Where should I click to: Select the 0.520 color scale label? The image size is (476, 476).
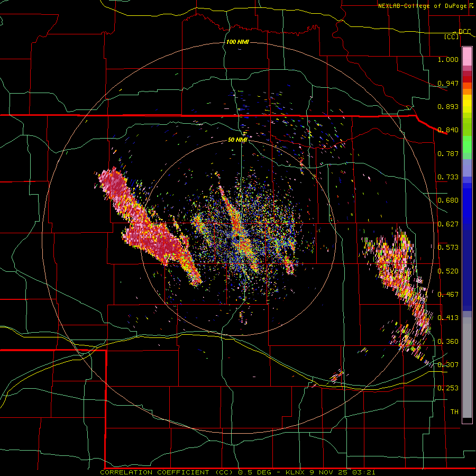tap(448, 271)
